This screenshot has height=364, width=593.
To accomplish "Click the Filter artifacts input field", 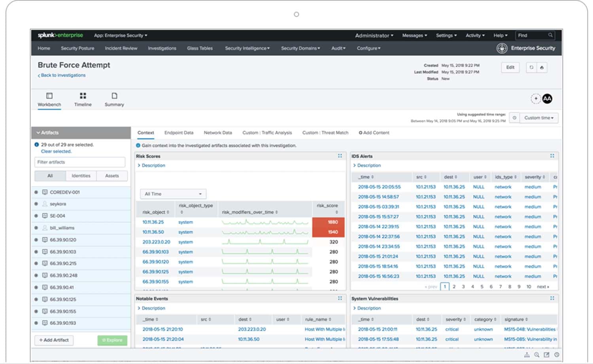I will (x=80, y=162).
